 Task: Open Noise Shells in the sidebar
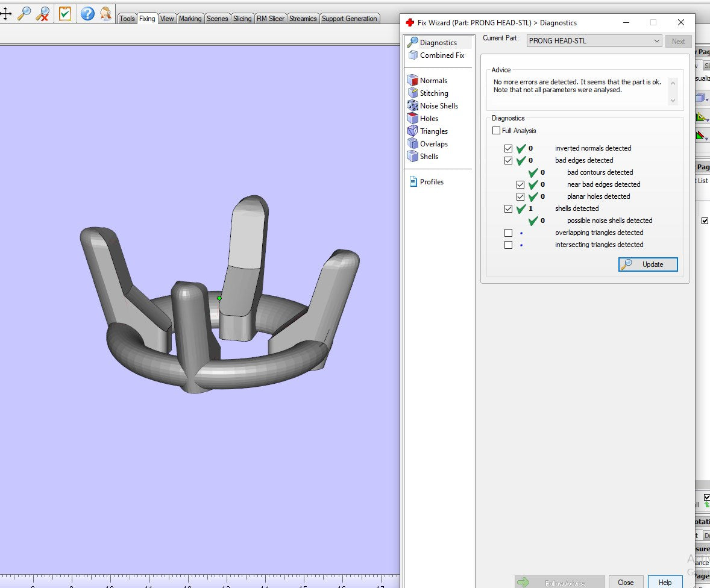(438, 106)
